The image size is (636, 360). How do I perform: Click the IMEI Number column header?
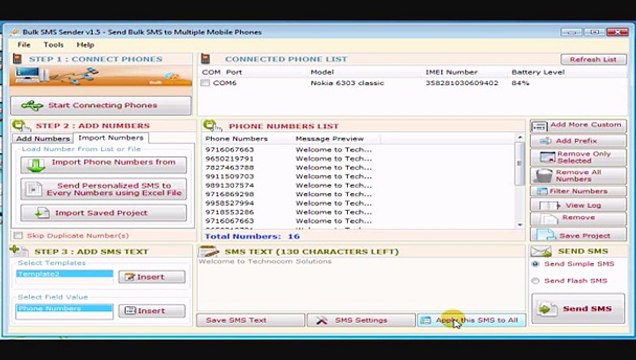click(x=451, y=72)
